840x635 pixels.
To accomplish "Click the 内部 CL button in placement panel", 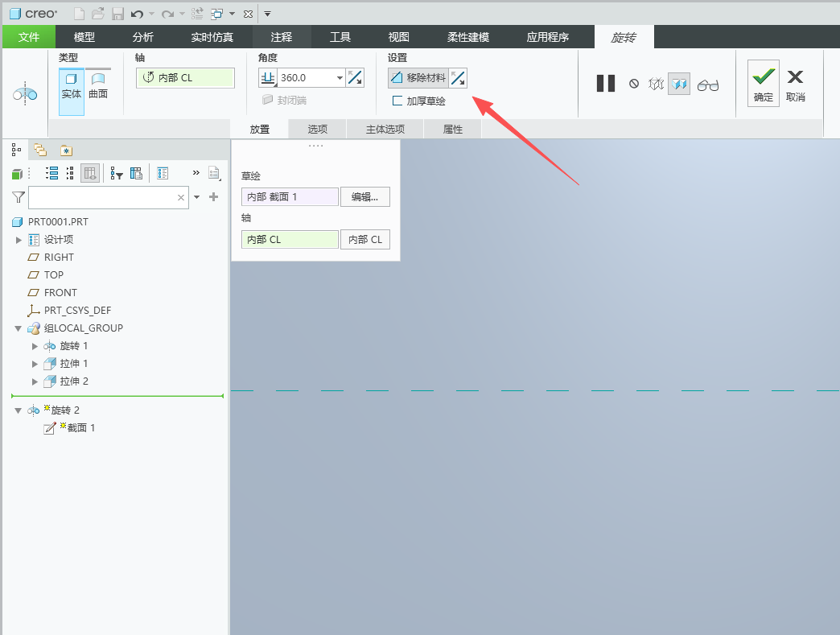I will 364,240.
